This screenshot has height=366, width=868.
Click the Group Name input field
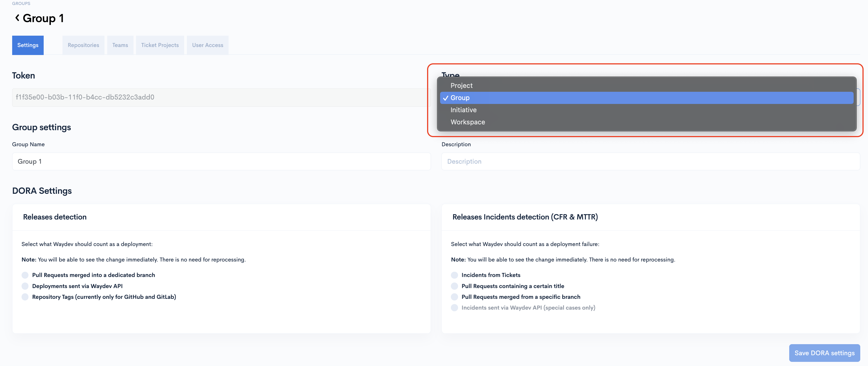pos(221,161)
